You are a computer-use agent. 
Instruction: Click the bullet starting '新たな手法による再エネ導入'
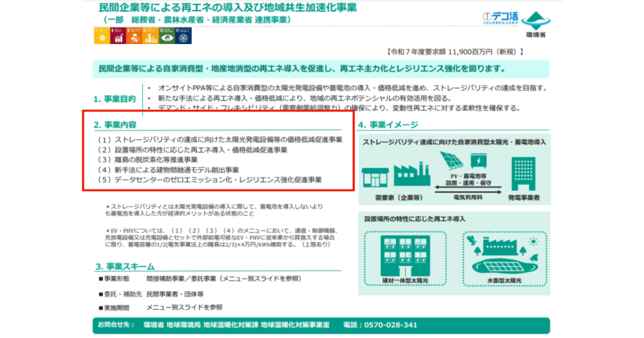coord(304,99)
